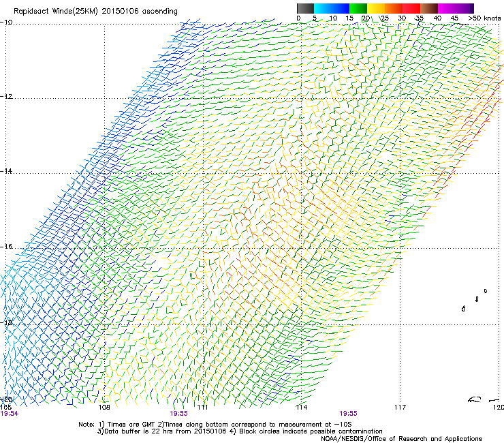The image size is (504, 443).
Task: Select the cyan-blue 5-15 knots legend band
Action: 332,8
